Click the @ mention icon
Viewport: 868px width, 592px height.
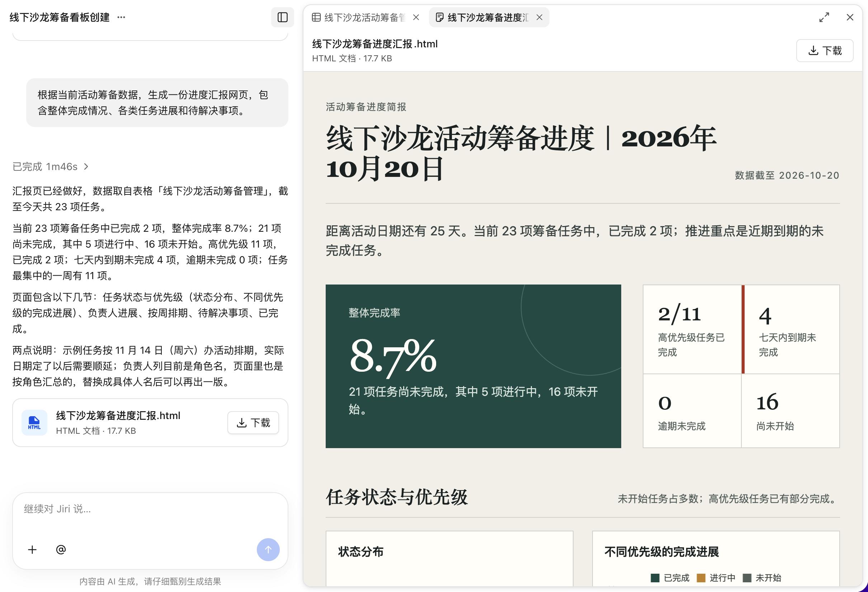[61, 549]
